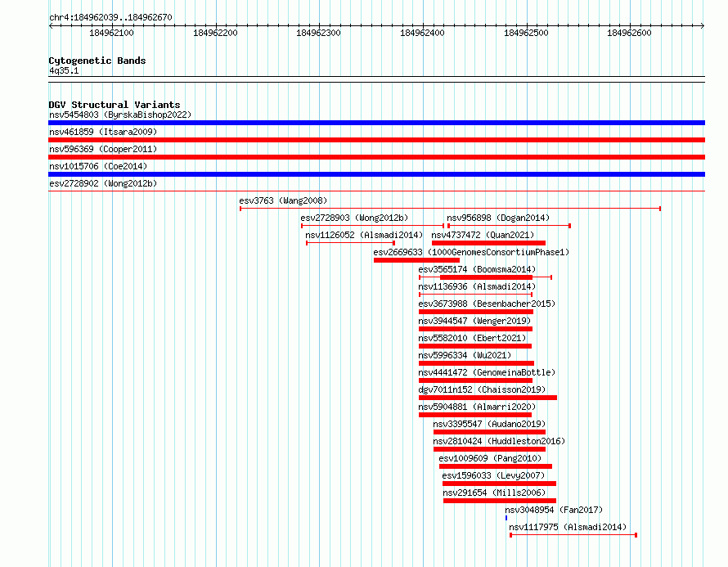728x567 pixels.
Task: Click the red line under nsv956898
Action: tap(509, 226)
